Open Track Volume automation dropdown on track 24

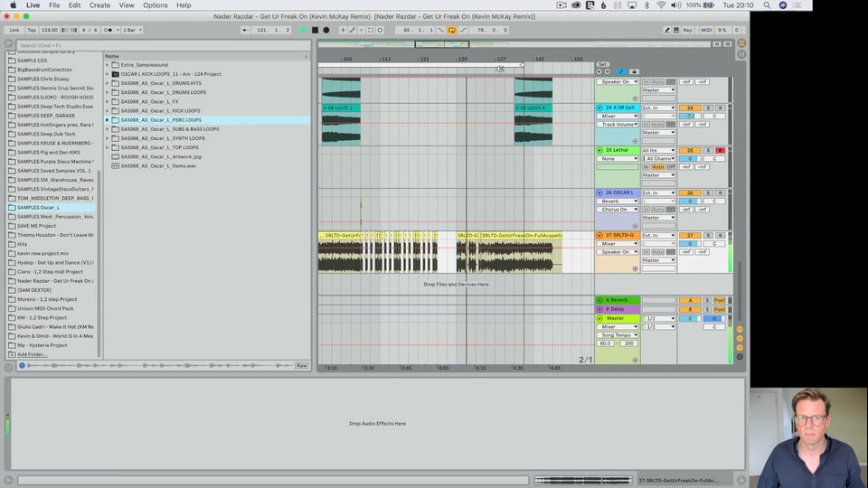pos(618,125)
